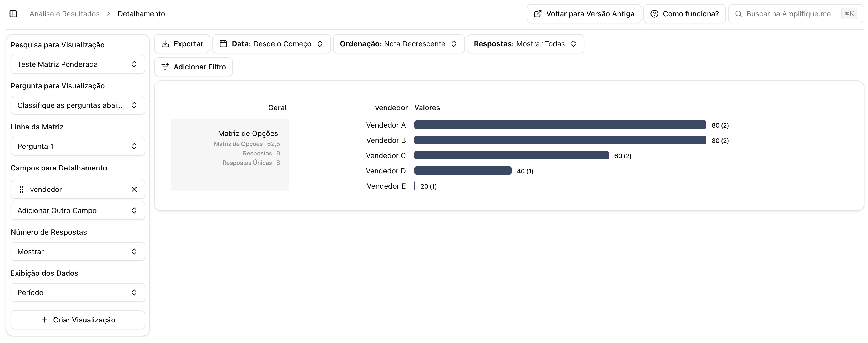Focus the Buscar na Amplifique.me search field
868x343 pixels.
point(796,14)
